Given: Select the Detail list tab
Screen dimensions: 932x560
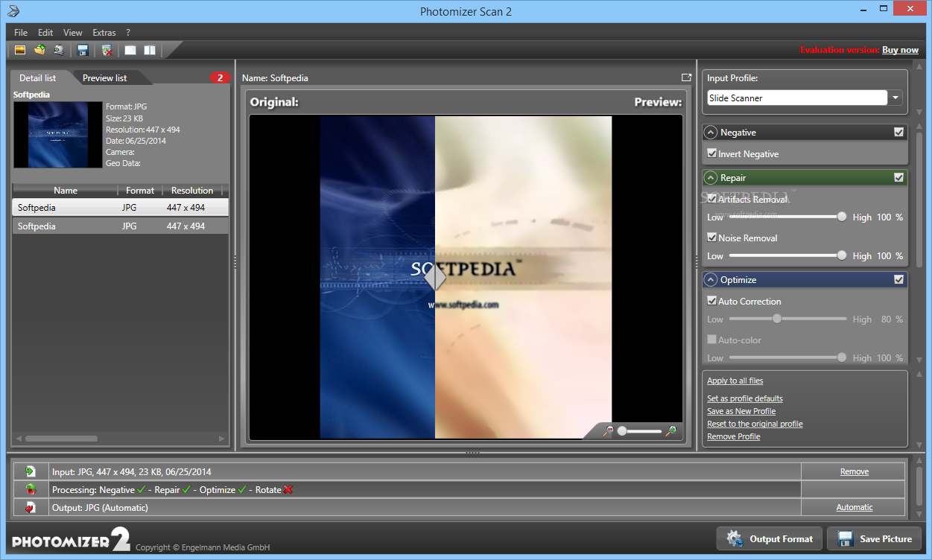Looking at the screenshot, I should pos(37,78).
